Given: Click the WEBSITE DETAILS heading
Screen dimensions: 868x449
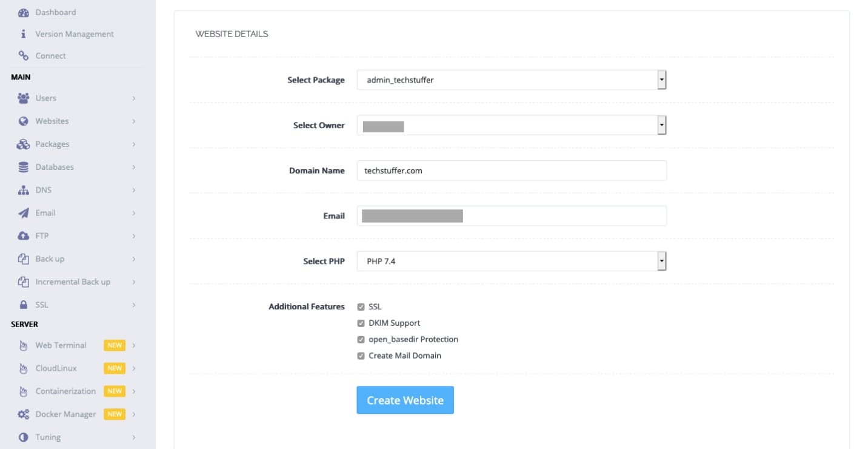Looking at the screenshot, I should tap(232, 34).
